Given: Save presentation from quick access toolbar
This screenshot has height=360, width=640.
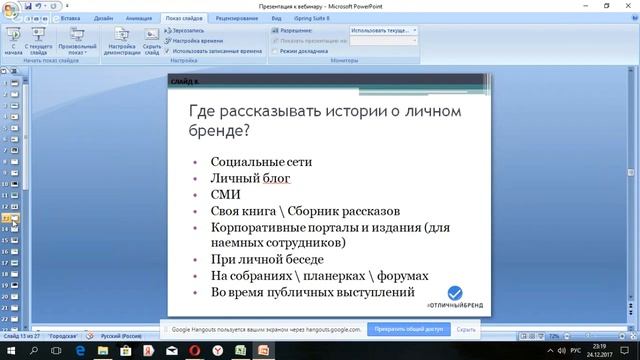Looking at the screenshot, I should tap(28, 6).
